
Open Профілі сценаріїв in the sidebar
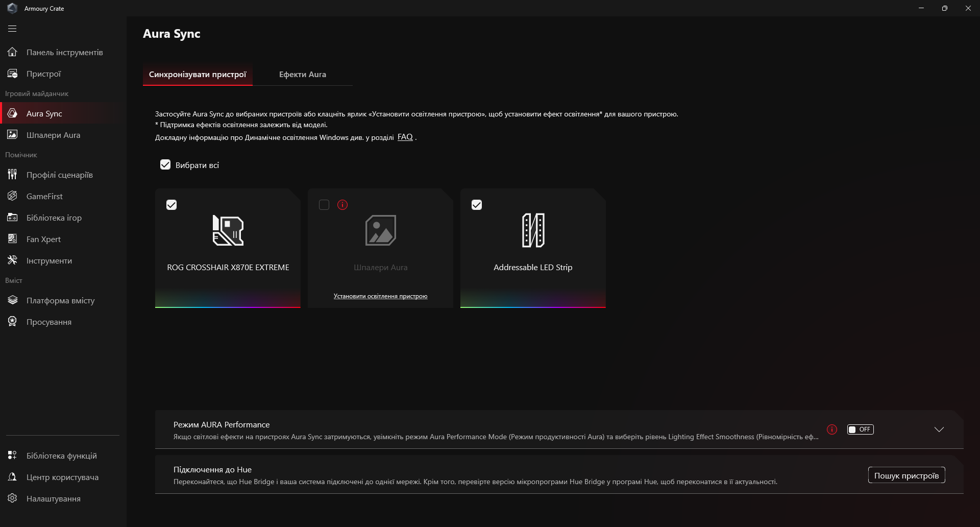[63, 175]
